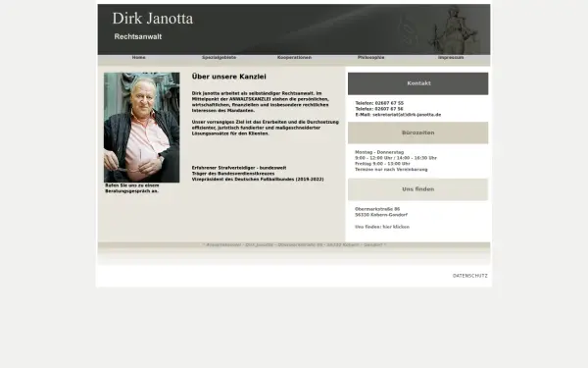Viewport: 588px width, 368px height.
Task: Click the Telefon number line
Action: (x=379, y=103)
